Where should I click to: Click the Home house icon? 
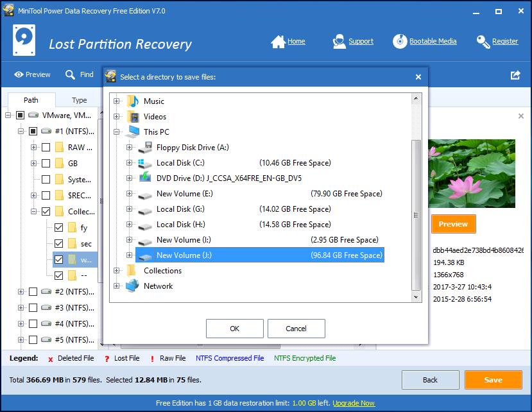[x=278, y=42]
